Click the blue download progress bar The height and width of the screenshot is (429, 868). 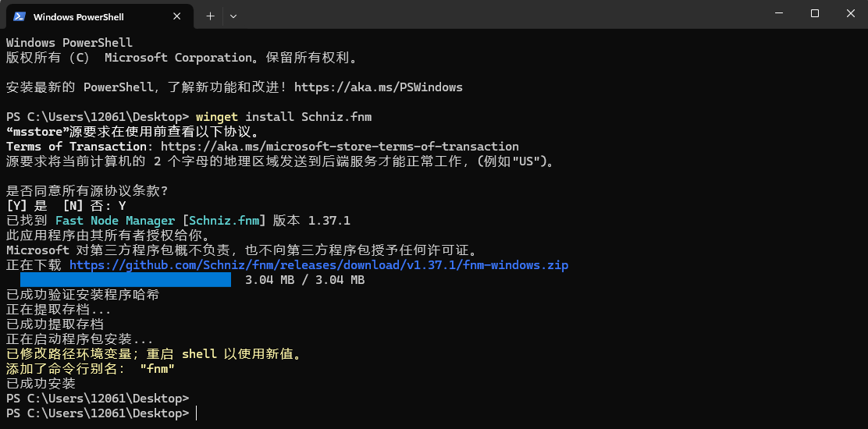[126, 280]
